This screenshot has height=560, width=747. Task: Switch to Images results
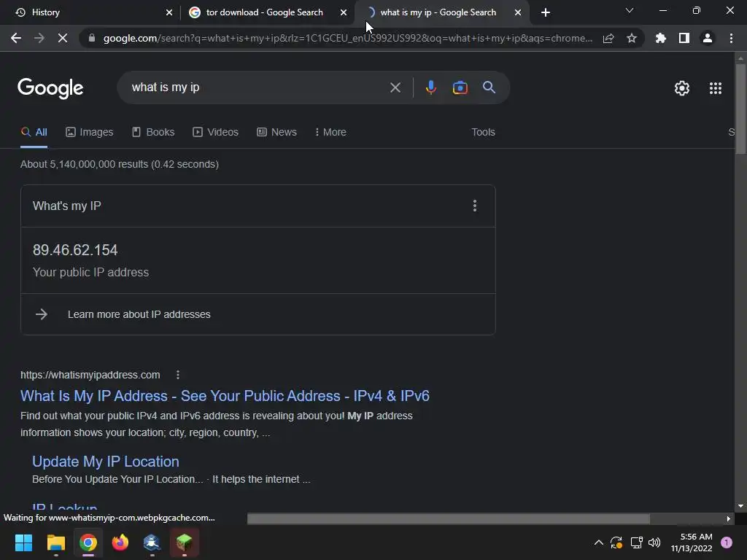[x=90, y=132]
